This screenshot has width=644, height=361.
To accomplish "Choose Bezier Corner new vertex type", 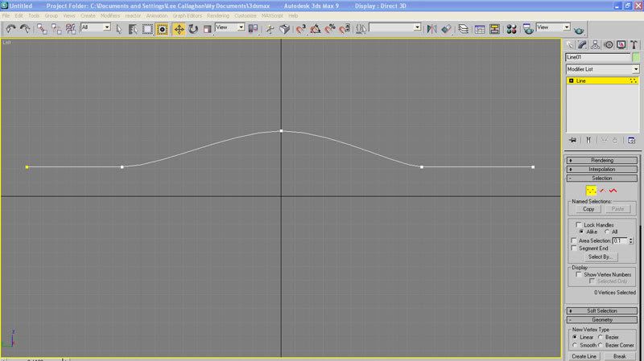I will pos(601,345).
